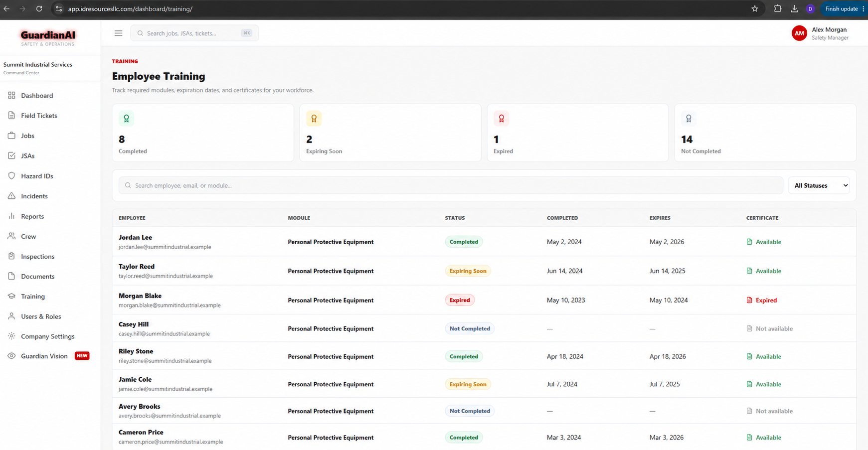This screenshot has width=868, height=450.
Task: Click the Incidents warning triangle icon
Action: [11, 196]
